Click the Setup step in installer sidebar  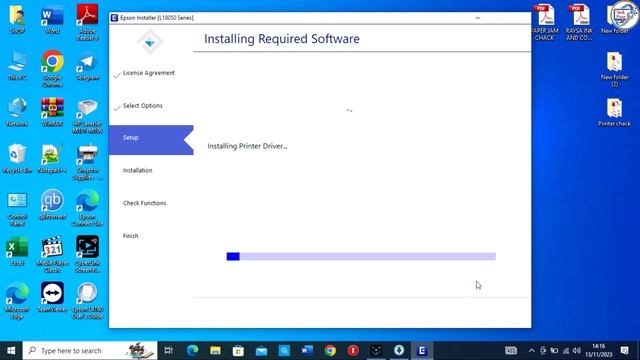(151, 140)
